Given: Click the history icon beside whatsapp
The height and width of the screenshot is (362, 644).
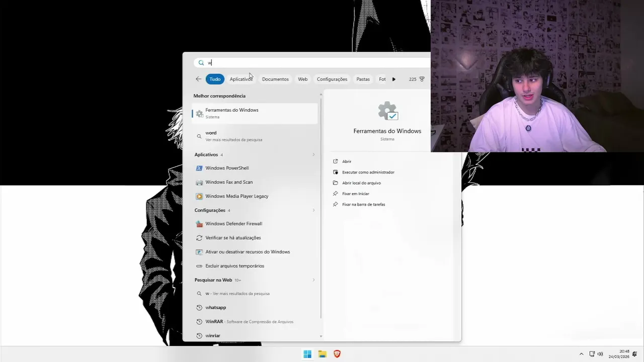Looking at the screenshot, I should click(199, 308).
